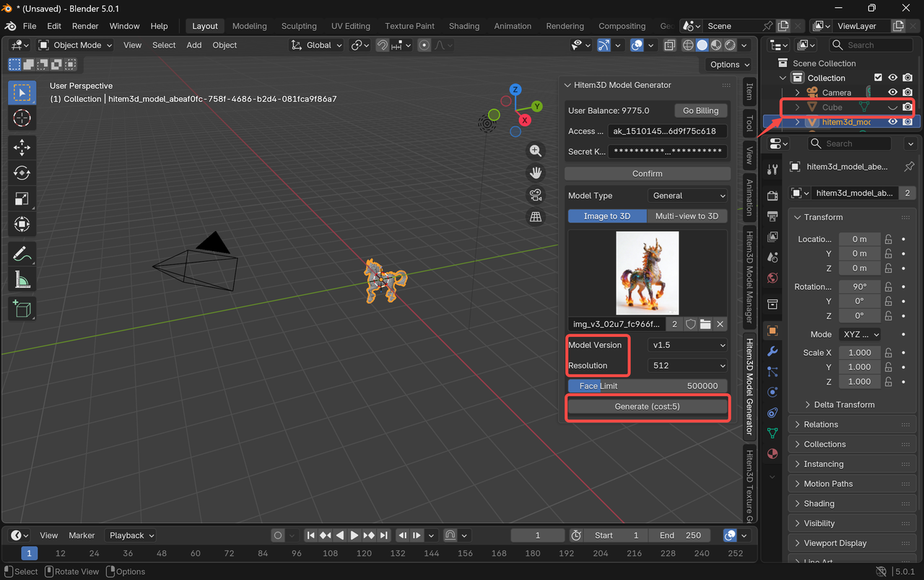Image resolution: width=924 pixels, height=580 pixels.
Task: Open the Model Version dropdown
Action: click(x=687, y=345)
